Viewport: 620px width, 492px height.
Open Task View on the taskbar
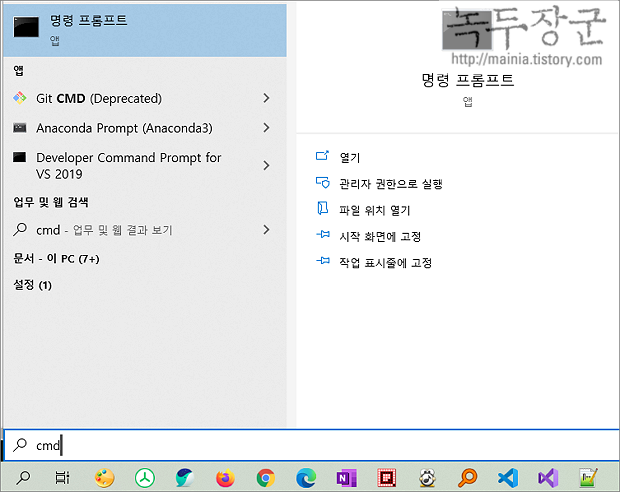(x=62, y=478)
